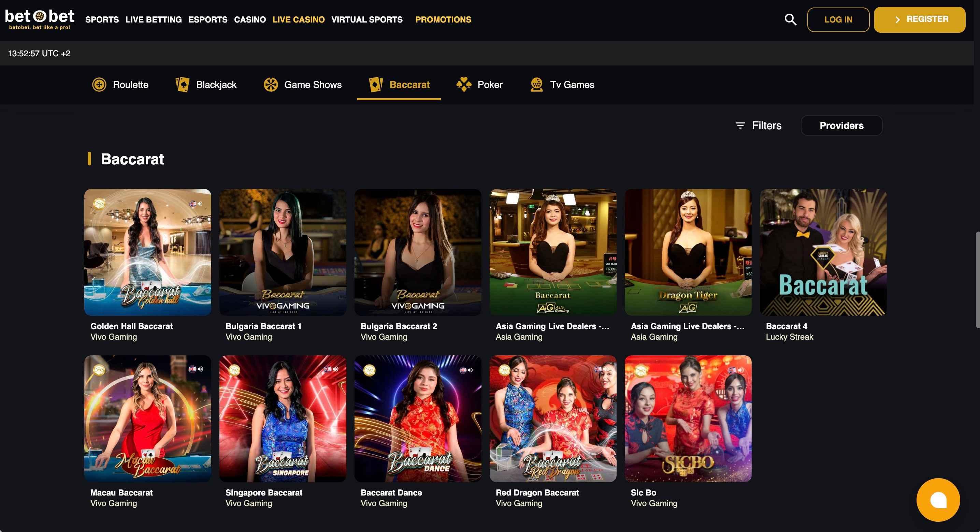
Task: Switch to the Poker tab
Action: pos(479,85)
